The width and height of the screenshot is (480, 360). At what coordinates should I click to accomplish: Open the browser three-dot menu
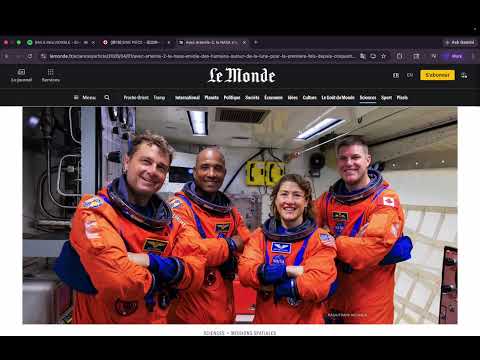coord(473,56)
